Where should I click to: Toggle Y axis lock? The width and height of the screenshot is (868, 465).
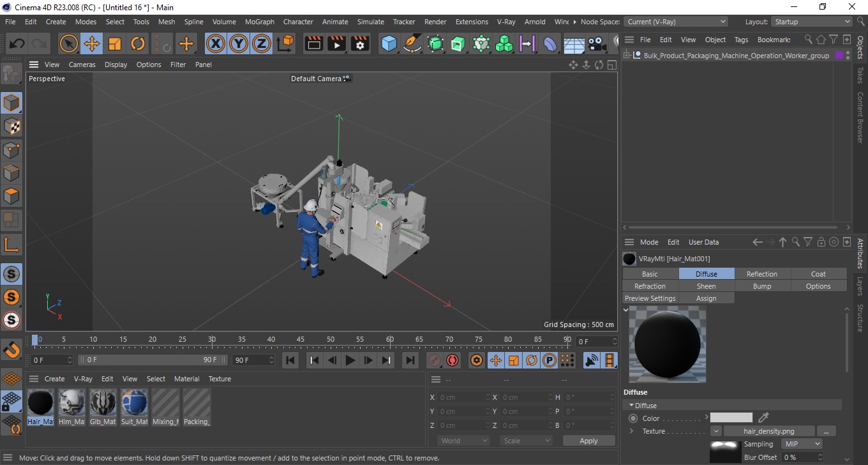tap(239, 43)
